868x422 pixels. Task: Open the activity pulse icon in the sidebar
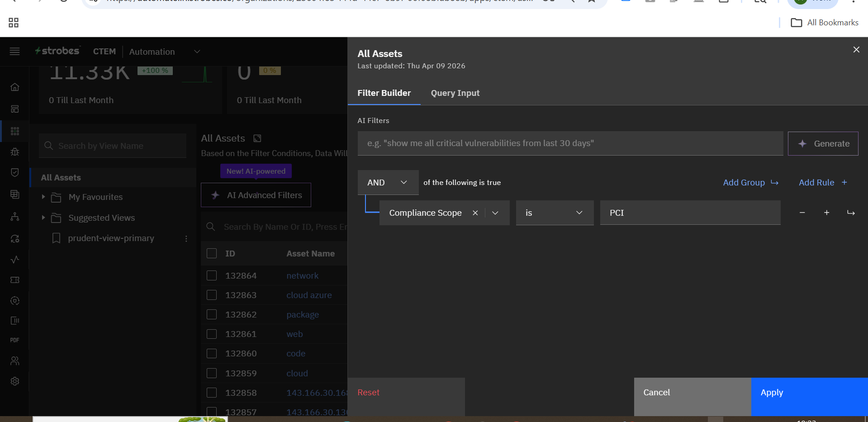(x=15, y=260)
